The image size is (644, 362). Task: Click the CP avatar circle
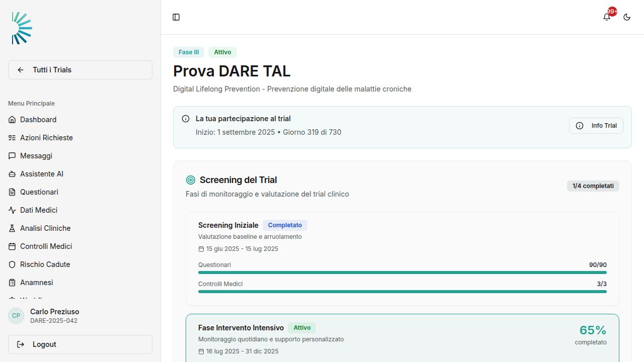(16, 316)
